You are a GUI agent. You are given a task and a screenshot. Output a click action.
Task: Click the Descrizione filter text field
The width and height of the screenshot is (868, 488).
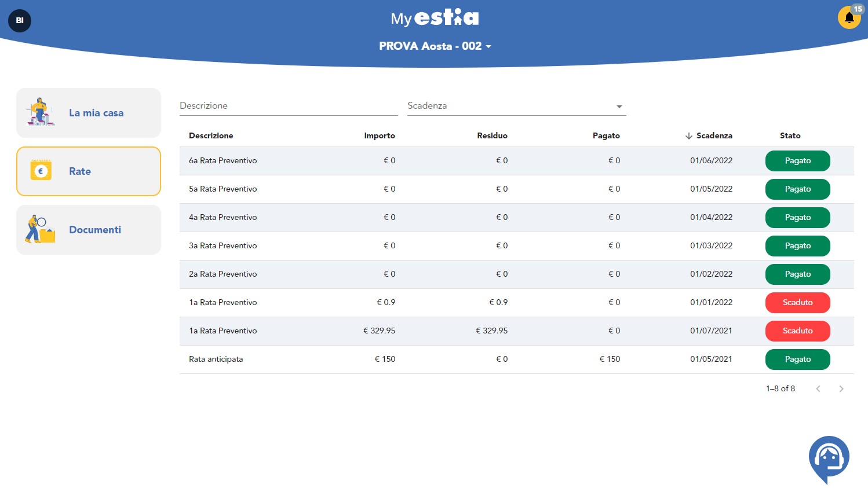[289, 106]
